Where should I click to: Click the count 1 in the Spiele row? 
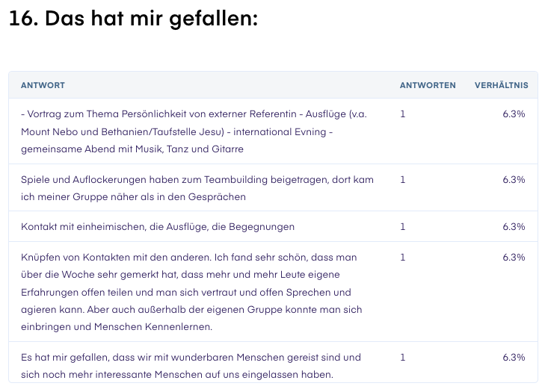point(403,180)
